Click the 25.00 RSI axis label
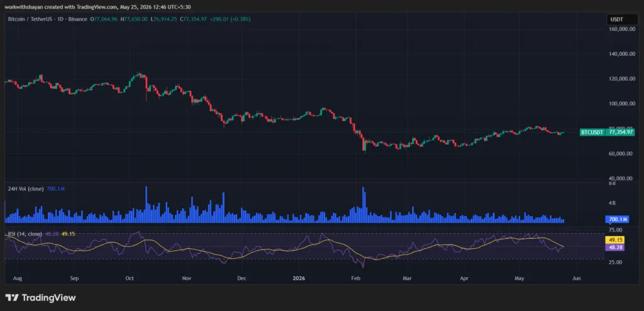 pos(616,262)
